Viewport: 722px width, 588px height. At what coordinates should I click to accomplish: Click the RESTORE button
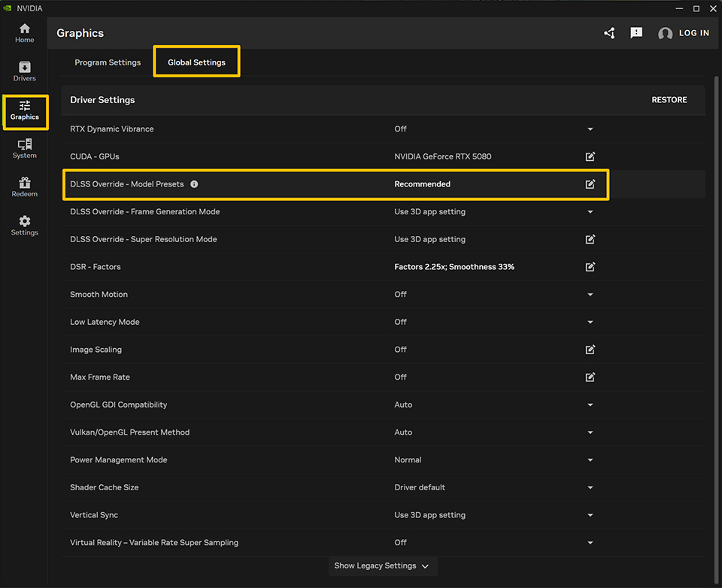669,100
